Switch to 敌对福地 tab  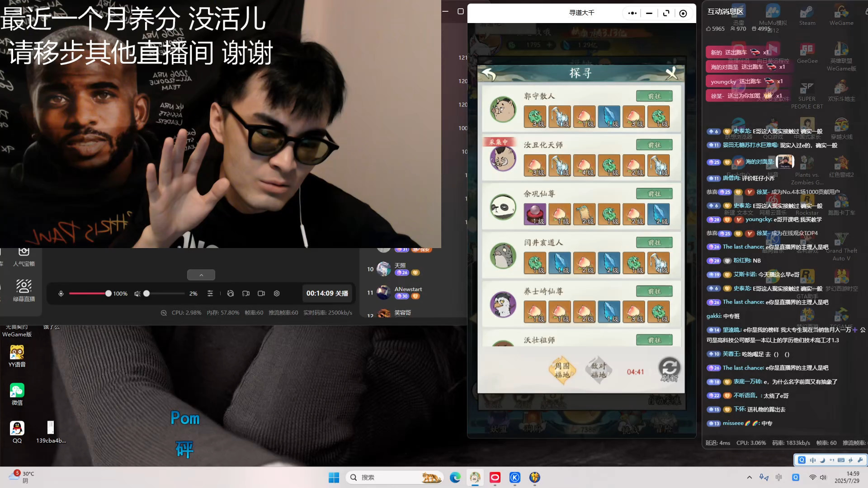(x=598, y=371)
